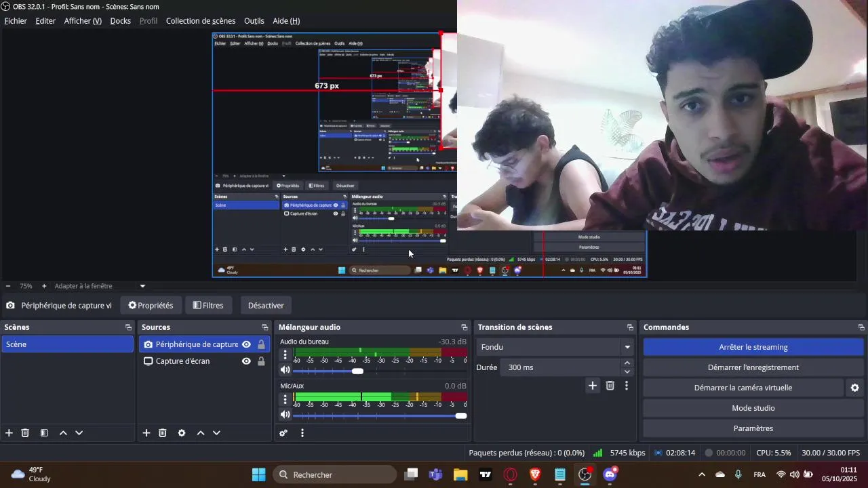Undock the Sources panel
The height and width of the screenshot is (488, 868).
click(265, 327)
